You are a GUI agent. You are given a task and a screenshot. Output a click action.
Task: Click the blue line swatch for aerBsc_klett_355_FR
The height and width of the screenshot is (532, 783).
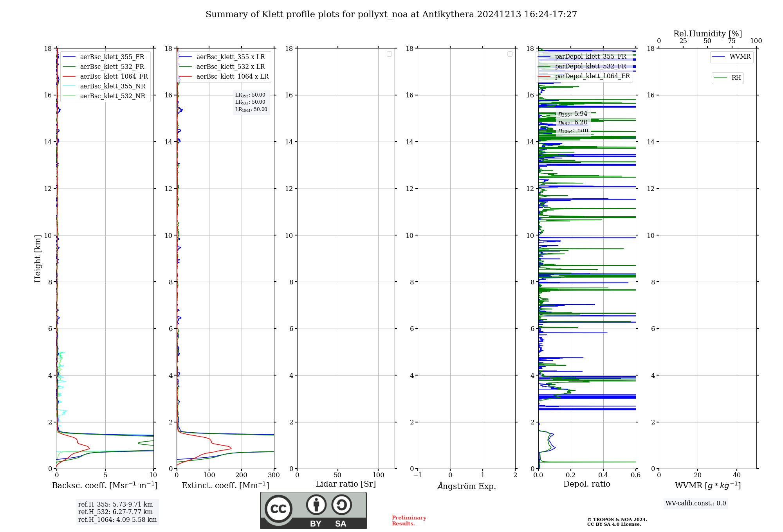click(69, 57)
